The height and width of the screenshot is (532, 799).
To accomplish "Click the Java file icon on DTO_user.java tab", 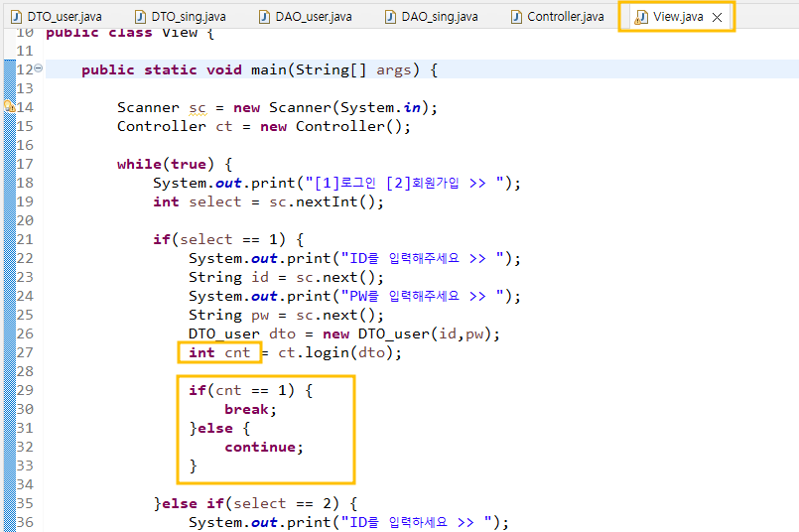I will pos(16,17).
